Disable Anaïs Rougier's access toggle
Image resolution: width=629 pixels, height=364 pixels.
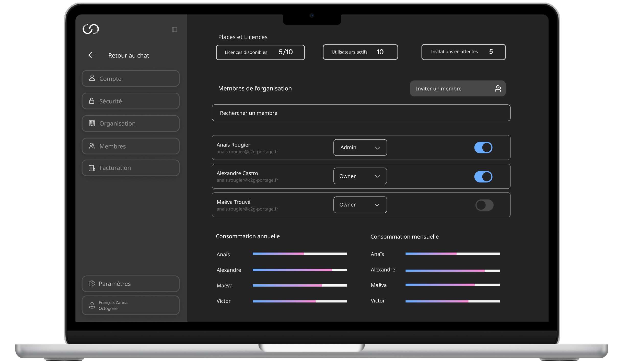tap(483, 148)
